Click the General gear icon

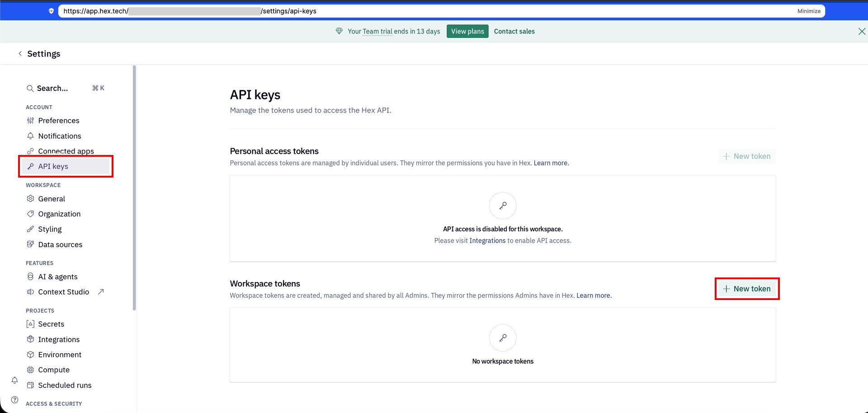coord(30,199)
